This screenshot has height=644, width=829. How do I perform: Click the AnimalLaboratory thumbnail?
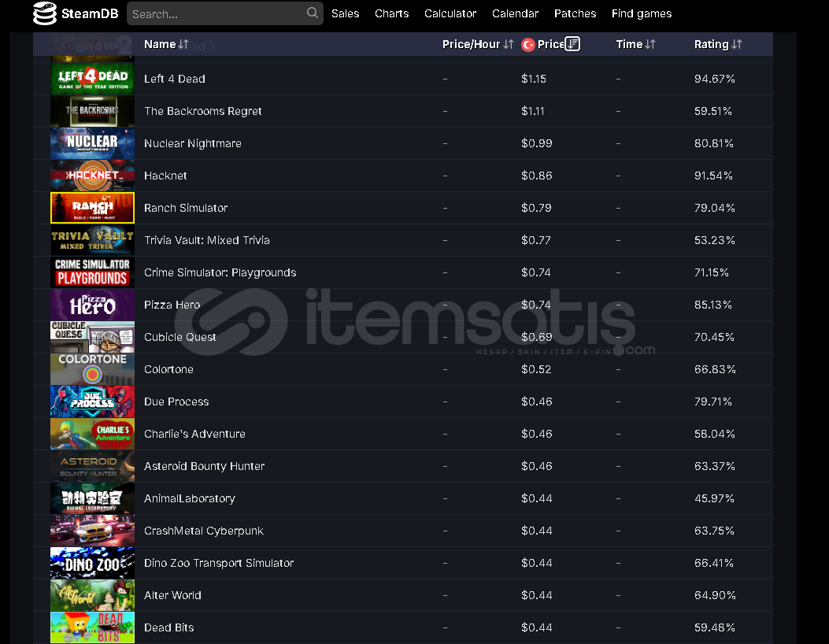[93, 498]
